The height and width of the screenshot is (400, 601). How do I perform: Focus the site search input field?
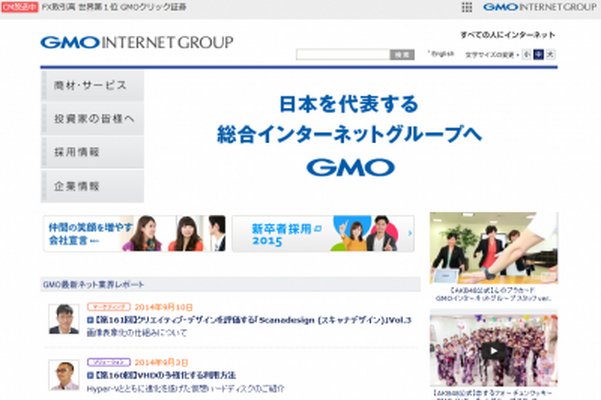pos(343,54)
